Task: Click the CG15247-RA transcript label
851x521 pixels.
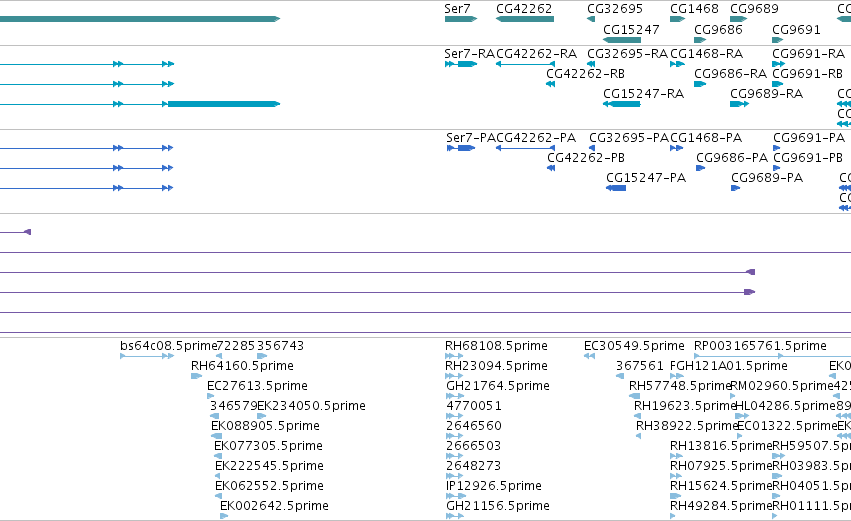Action: tap(644, 94)
